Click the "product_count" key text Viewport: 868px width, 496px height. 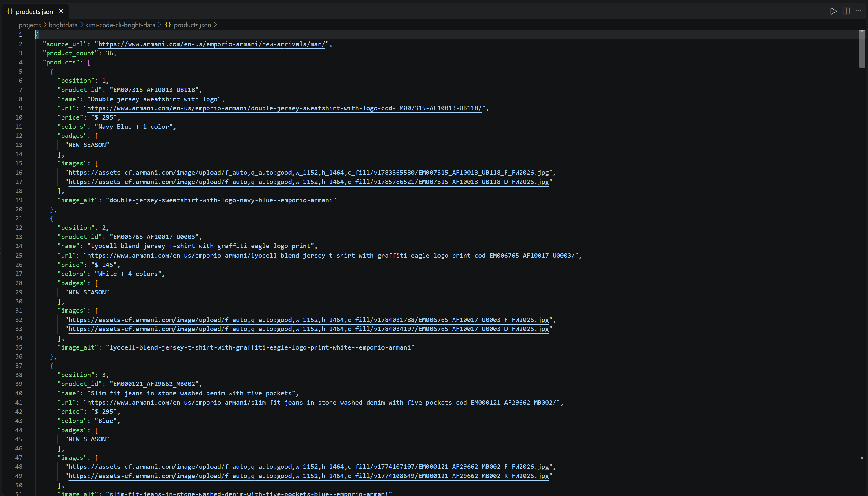pos(70,53)
